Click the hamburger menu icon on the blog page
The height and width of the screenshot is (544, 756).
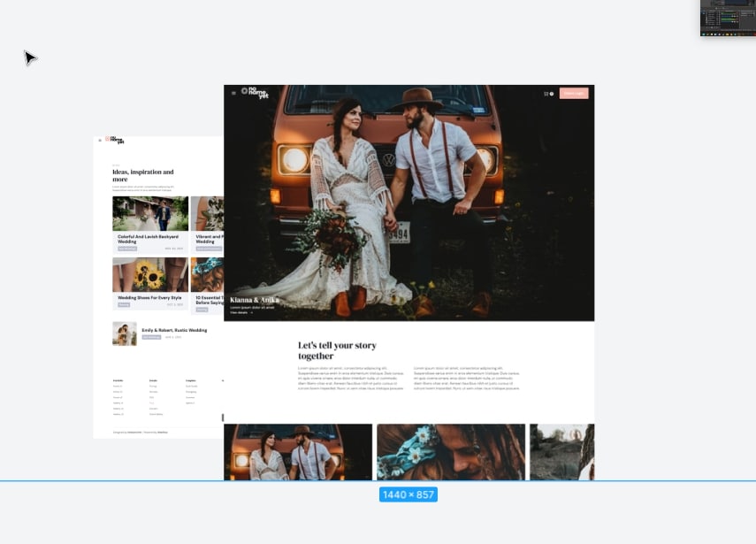click(100, 140)
